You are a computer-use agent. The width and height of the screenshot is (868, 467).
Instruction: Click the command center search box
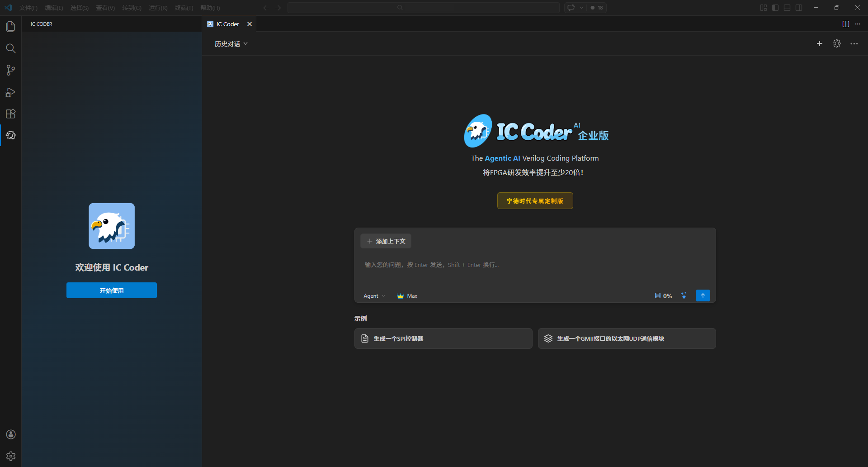pyautogui.click(x=424, y=8)
